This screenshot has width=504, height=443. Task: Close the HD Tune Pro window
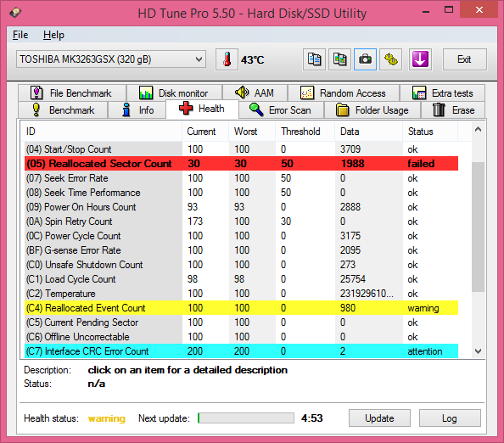pyautogui.click(x=479, y=9)
